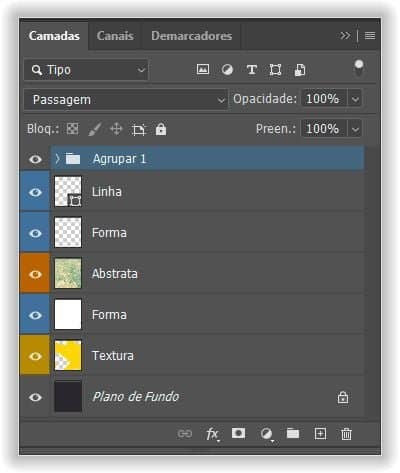
Task: Click the Preen. label
Action: pyautogui.click(x=276, y=129)
